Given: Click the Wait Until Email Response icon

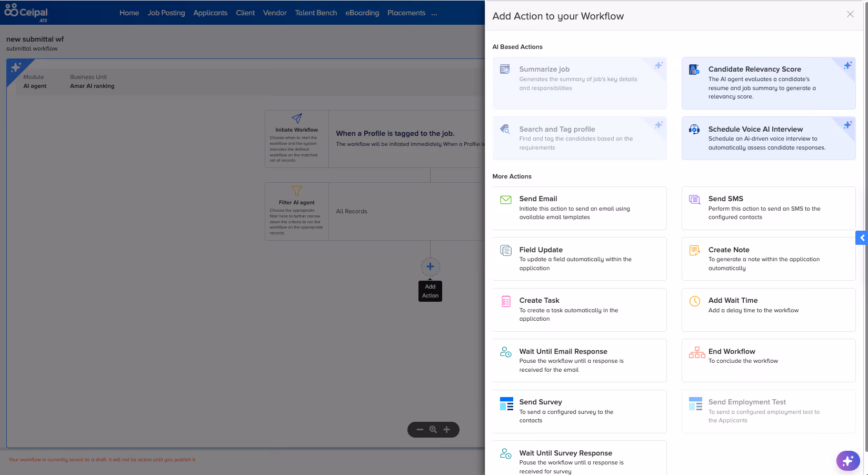Looking at the screenshot, I should 505,352.
